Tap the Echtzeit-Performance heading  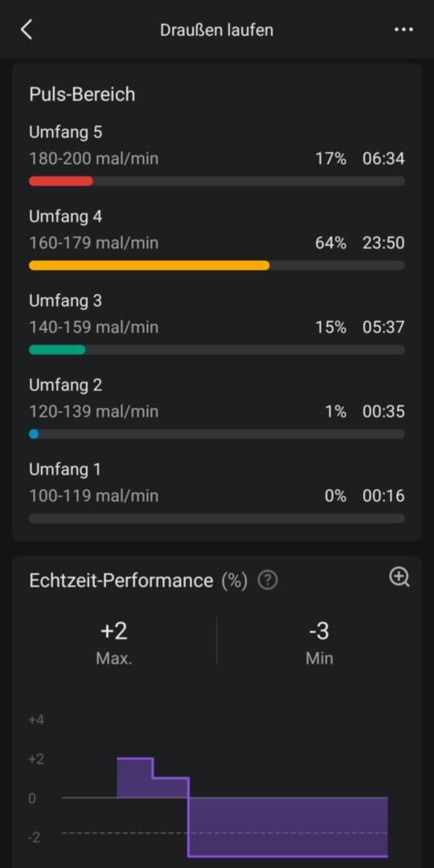(121, 581)
